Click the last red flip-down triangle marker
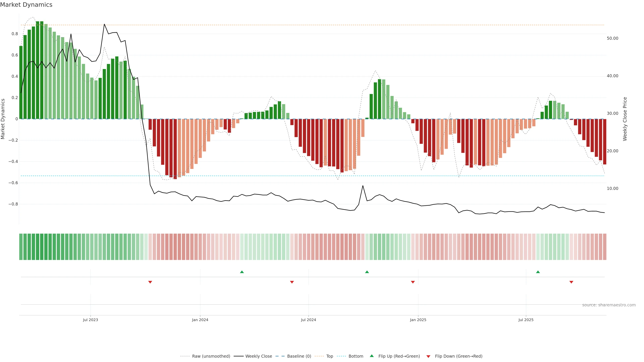Screen dimensions: 644x362 point(571,282)
